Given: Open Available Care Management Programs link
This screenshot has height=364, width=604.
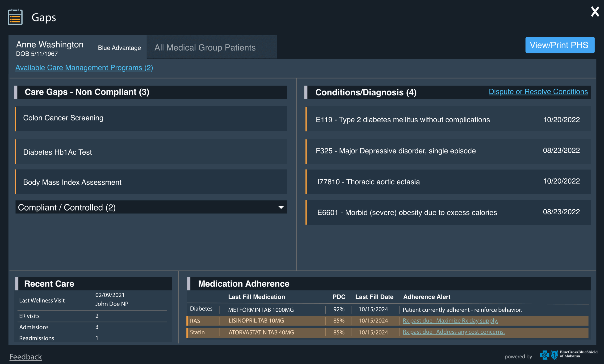Looking at the screenshot, I should click(84, 68).
